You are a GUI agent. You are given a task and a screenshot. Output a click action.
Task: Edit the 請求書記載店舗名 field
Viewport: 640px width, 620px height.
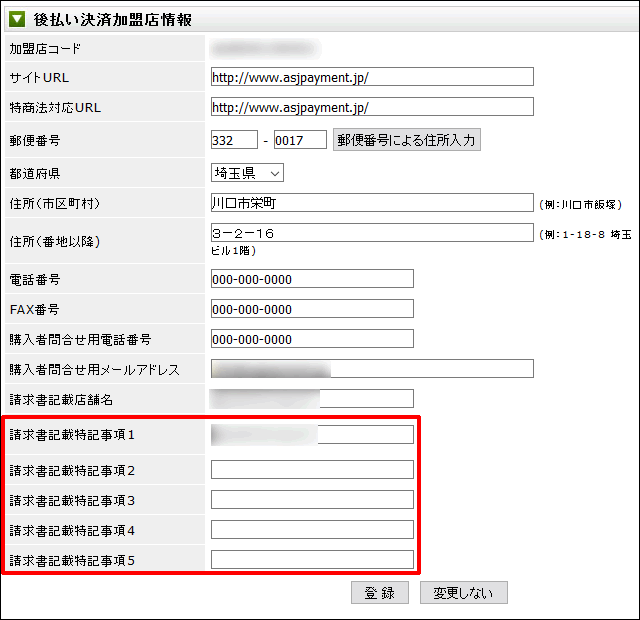(312, 399)
